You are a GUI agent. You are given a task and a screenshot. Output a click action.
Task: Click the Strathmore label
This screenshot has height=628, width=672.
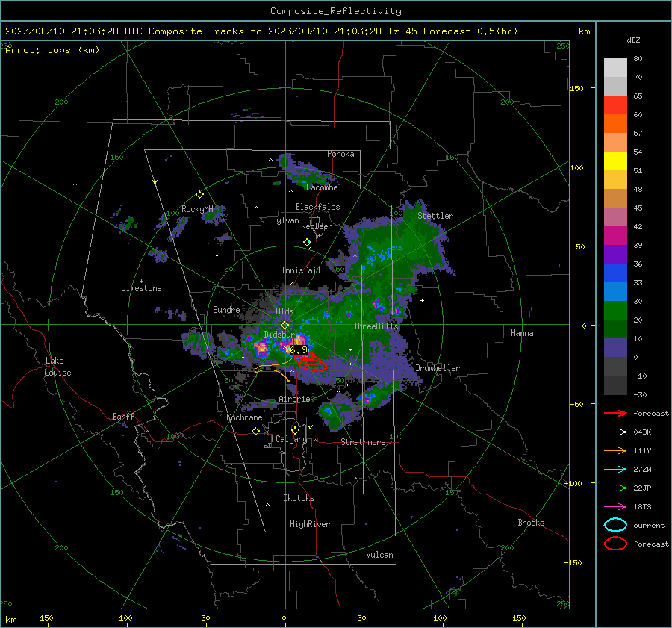tap(363, 442)
